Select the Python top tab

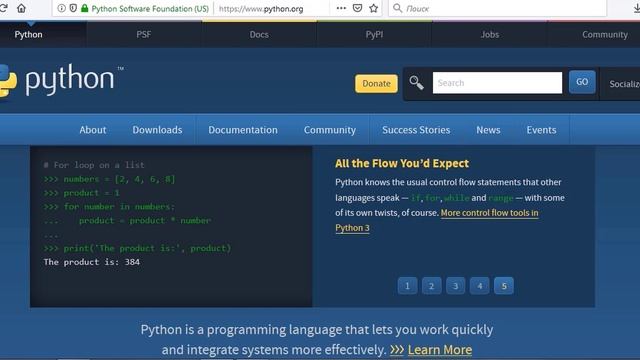[29, 35]
